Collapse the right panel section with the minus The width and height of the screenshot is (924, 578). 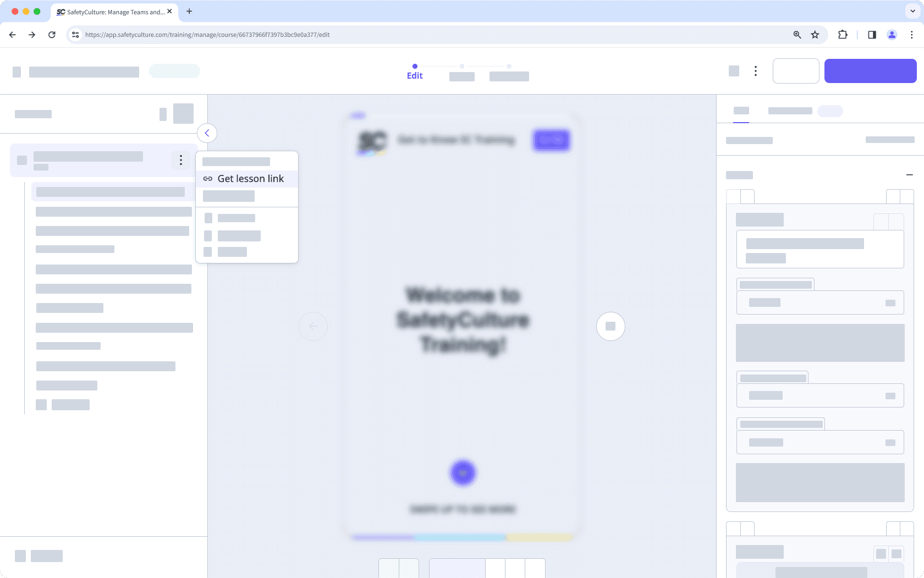[x=910, y=174]
